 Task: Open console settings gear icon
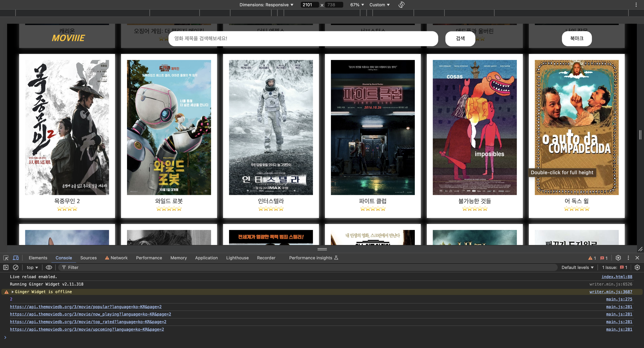point(637,267)
